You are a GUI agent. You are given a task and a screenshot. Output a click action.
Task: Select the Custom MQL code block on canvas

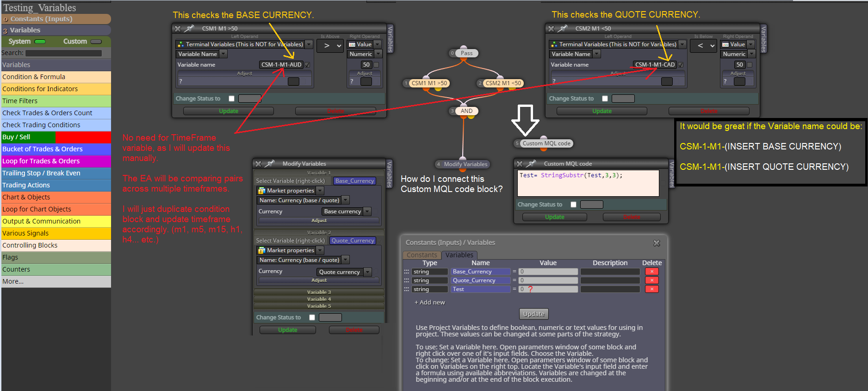[546, 143]
